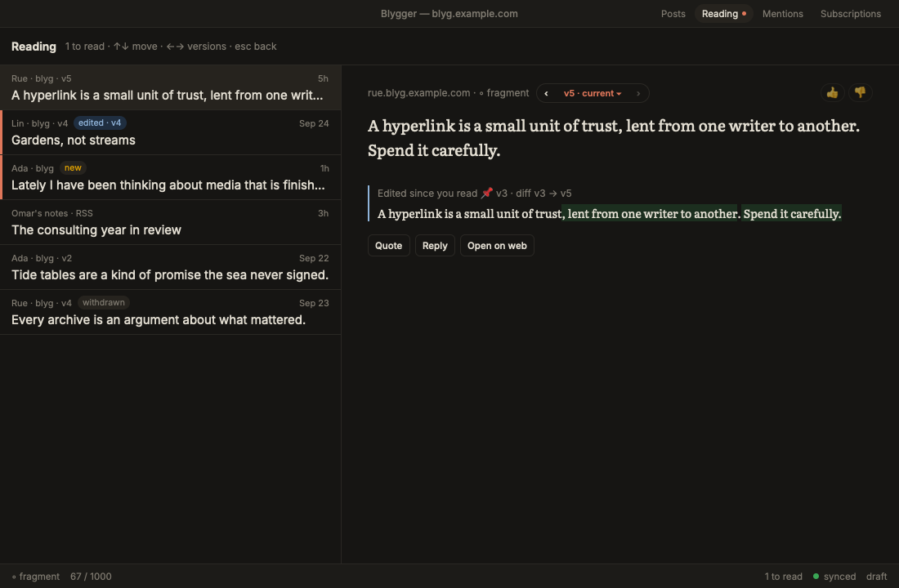
Task: Select 'The consulting year in review'
Action: pos(170,222)
